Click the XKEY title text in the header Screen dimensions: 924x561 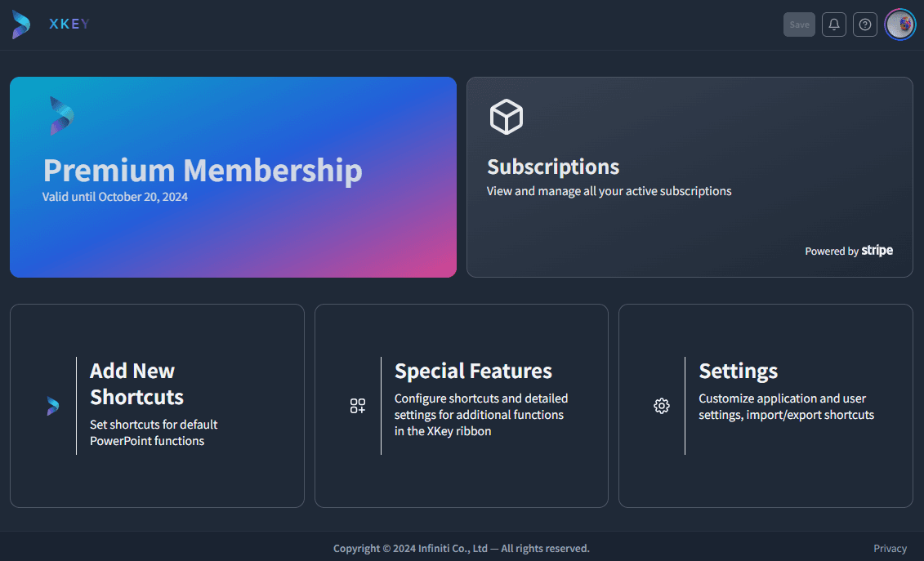(69, 24)
